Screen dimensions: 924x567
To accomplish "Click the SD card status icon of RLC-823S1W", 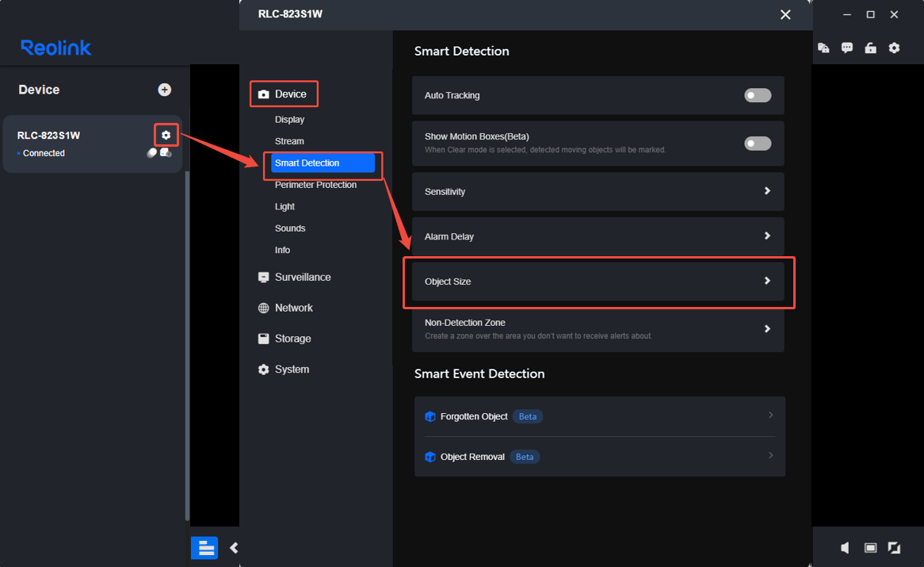I will click(x=166, y=152).
